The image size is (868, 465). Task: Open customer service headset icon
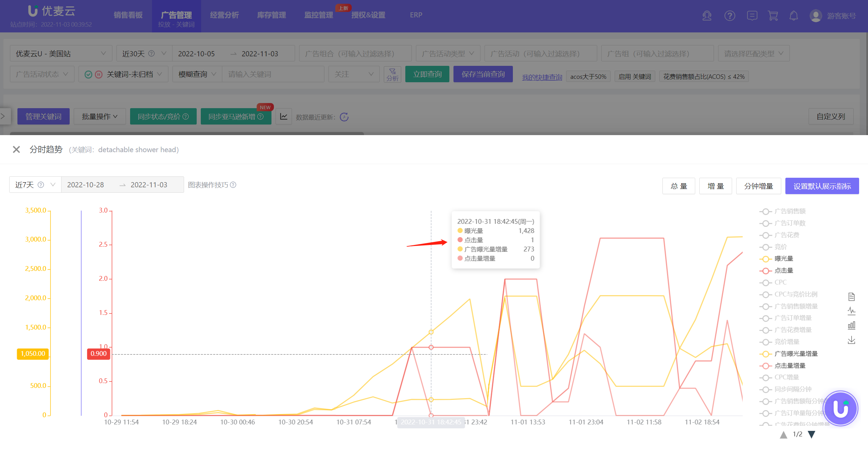(707, 16)
